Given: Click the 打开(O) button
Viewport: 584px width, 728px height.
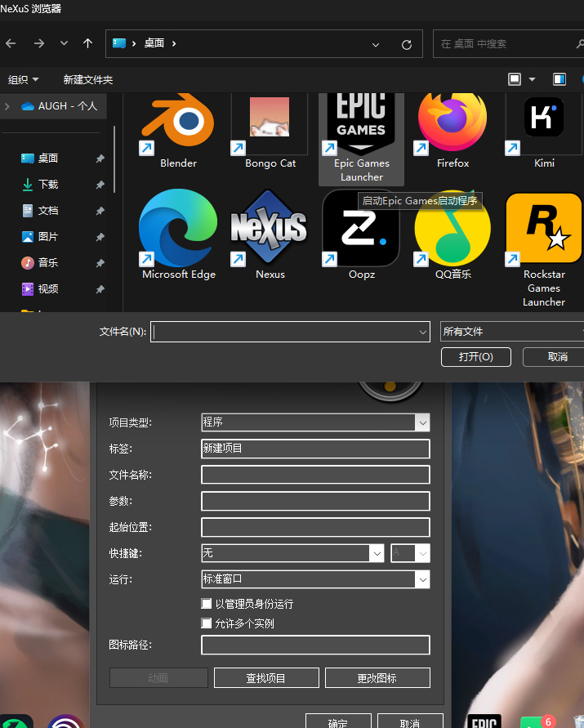Looking at the screenshot, I should [476, 357].
